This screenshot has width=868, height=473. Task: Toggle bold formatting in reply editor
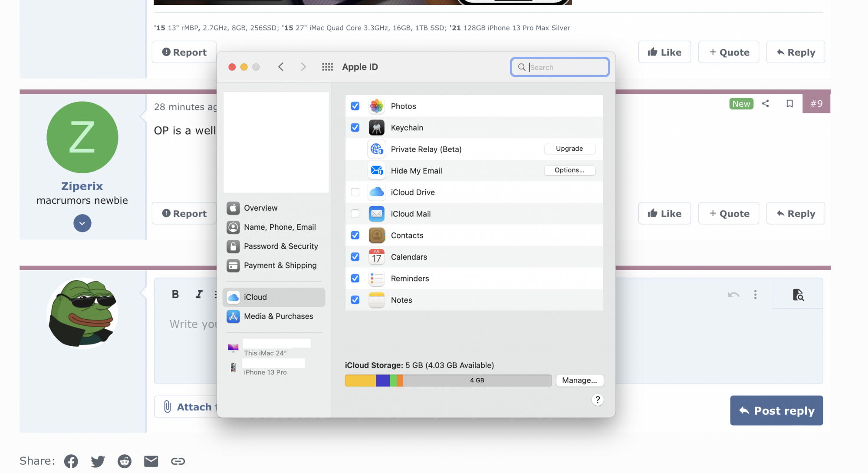point(175,294)
